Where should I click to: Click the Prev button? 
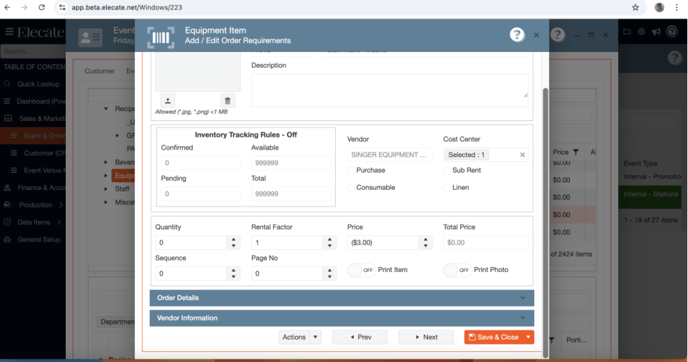point(360,337)
